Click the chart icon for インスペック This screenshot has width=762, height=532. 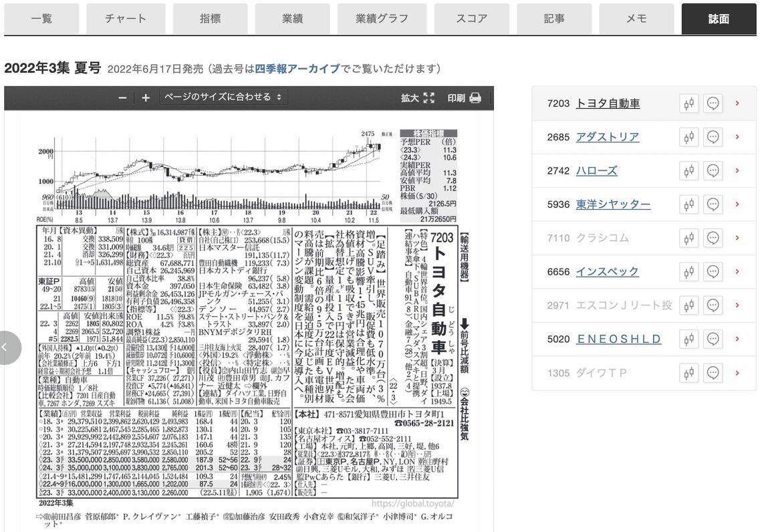(689, 272)
